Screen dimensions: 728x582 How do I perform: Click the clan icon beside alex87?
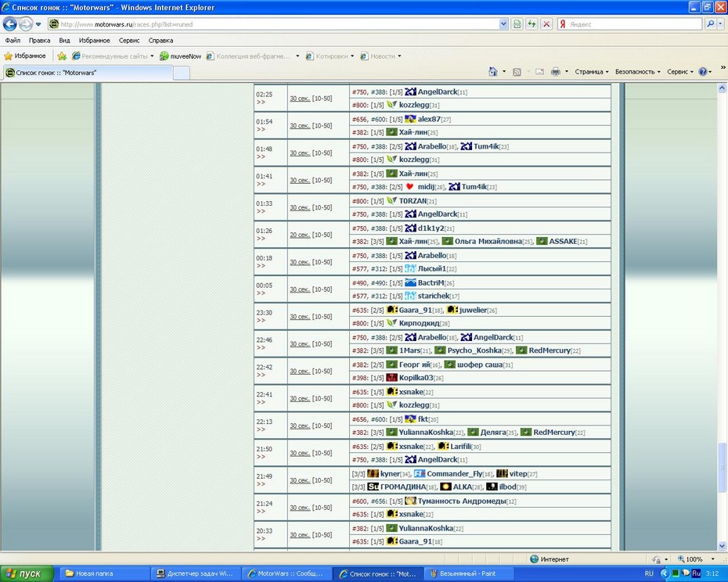(410, 119)
